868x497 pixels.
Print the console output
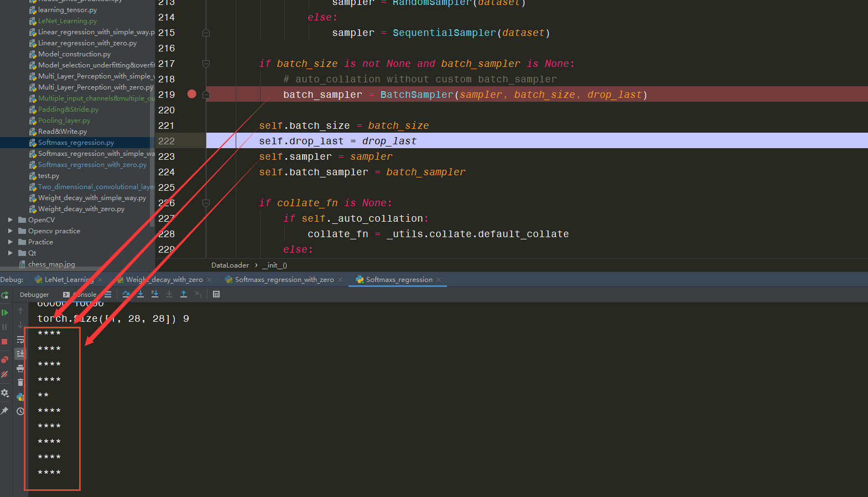coord(20,368)
